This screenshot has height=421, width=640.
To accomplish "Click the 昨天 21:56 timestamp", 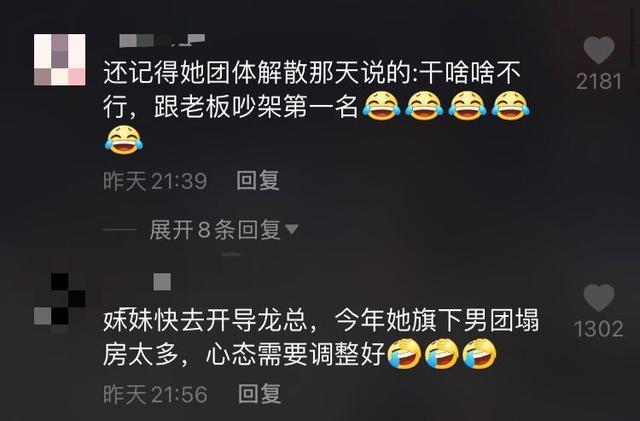I will pyautogui.click(x=155, y=394).
